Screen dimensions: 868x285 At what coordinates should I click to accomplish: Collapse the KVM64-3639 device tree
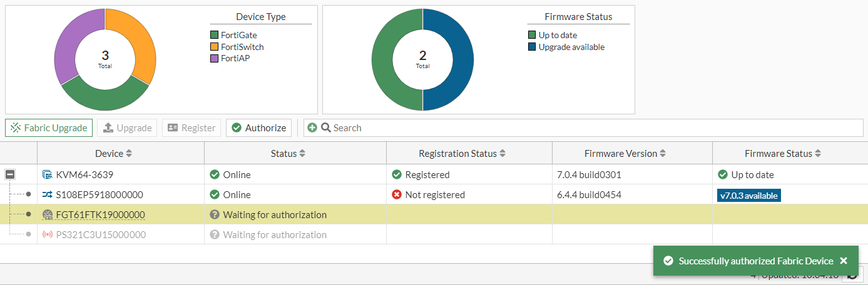point(10,175)
